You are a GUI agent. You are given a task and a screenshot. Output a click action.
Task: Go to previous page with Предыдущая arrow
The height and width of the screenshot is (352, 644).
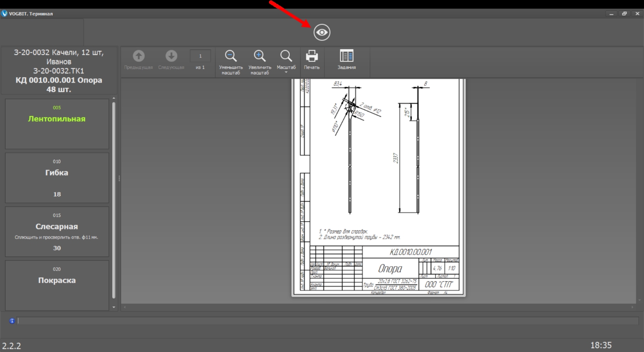139,60
